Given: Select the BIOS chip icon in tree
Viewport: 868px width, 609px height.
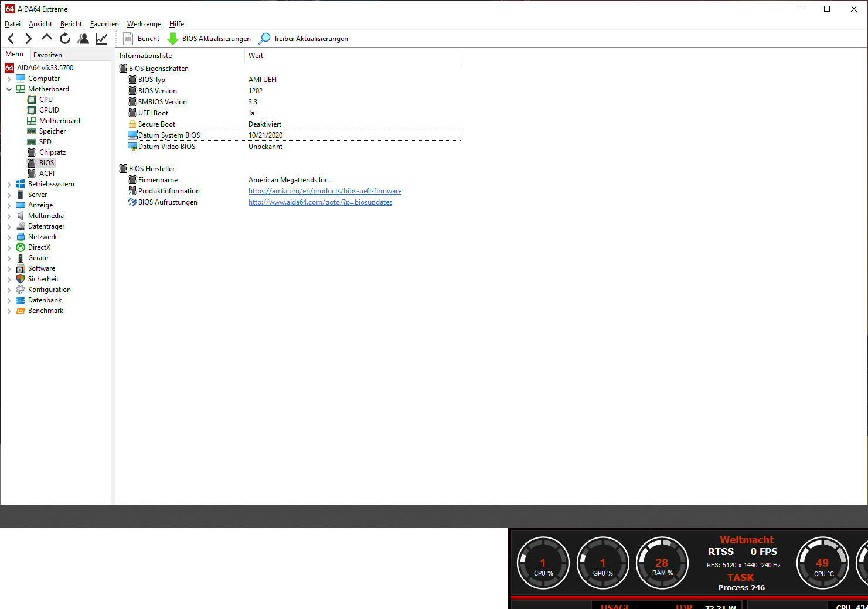Looking at the screenshot, I should (x=32, y=163).
